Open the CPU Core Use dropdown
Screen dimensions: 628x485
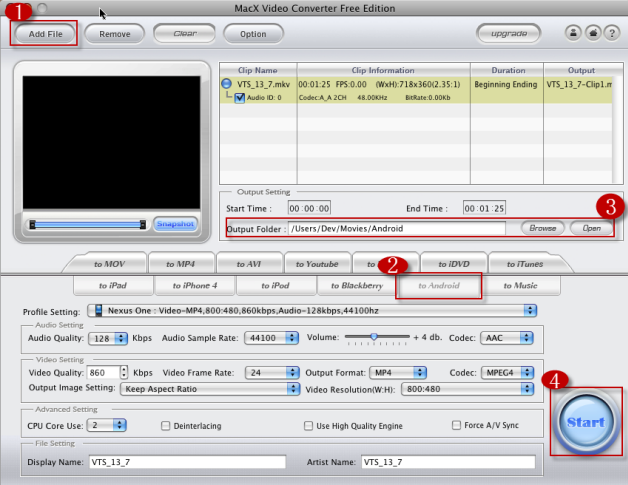[x=107, y=425]
